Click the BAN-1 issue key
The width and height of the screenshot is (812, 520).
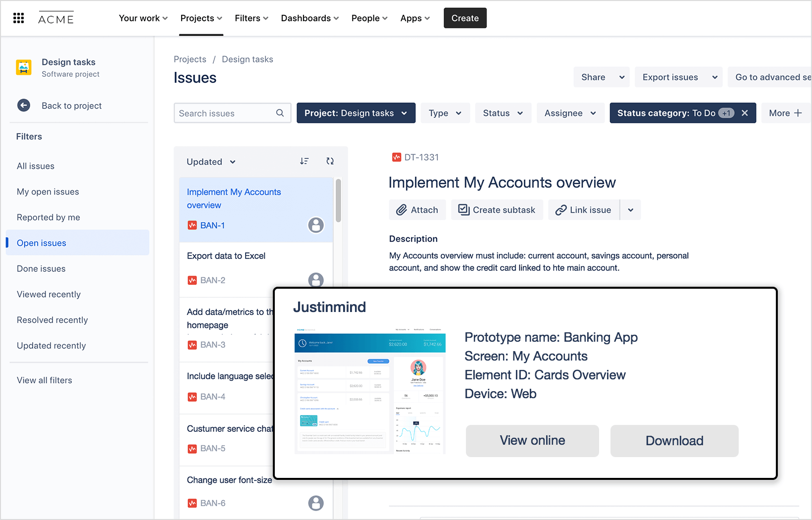click(x=212, y=225)
